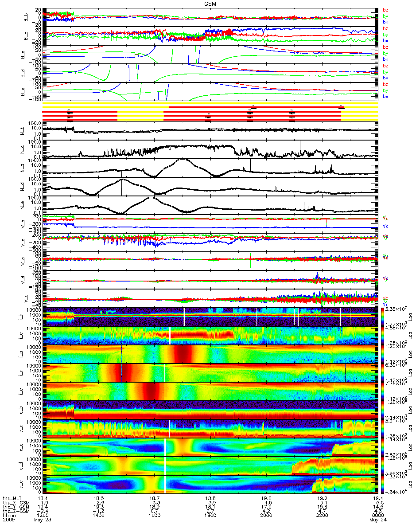Click the 4.64×10^4 color scale minimum
The width and height of the screenshot is (412, 532).
[x=395, y=492]
